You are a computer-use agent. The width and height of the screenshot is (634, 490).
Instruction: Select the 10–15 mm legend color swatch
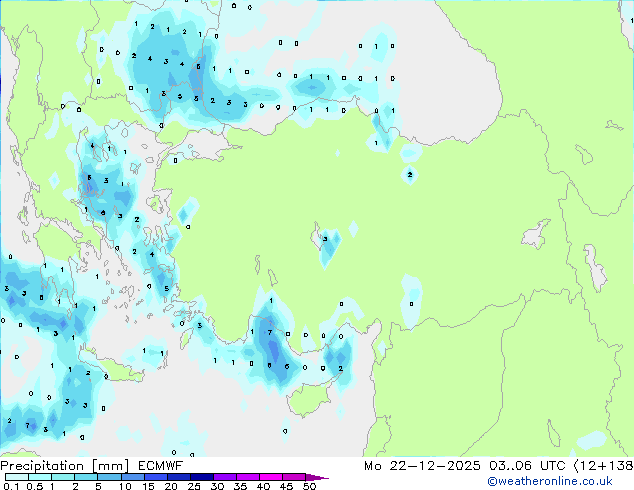tap(132, 477)
